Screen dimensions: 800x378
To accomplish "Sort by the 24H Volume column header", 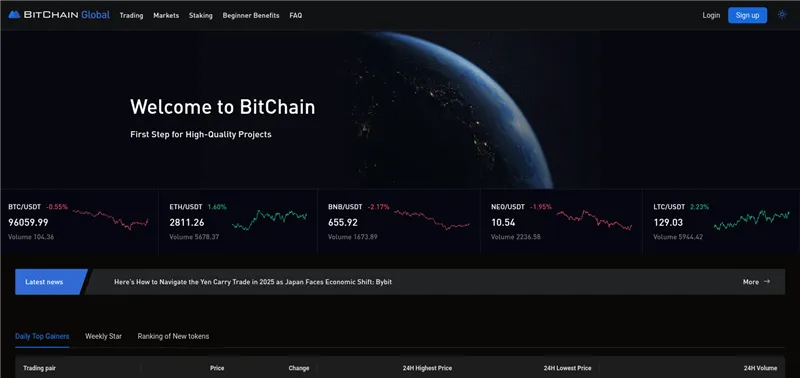I will 760,368.
